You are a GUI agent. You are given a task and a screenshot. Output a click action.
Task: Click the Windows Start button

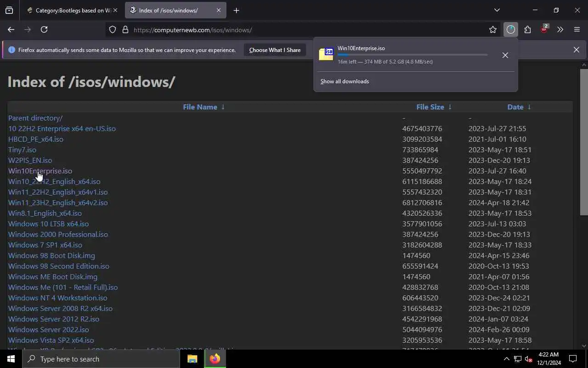pyautogui.click(x=11, y=359)
